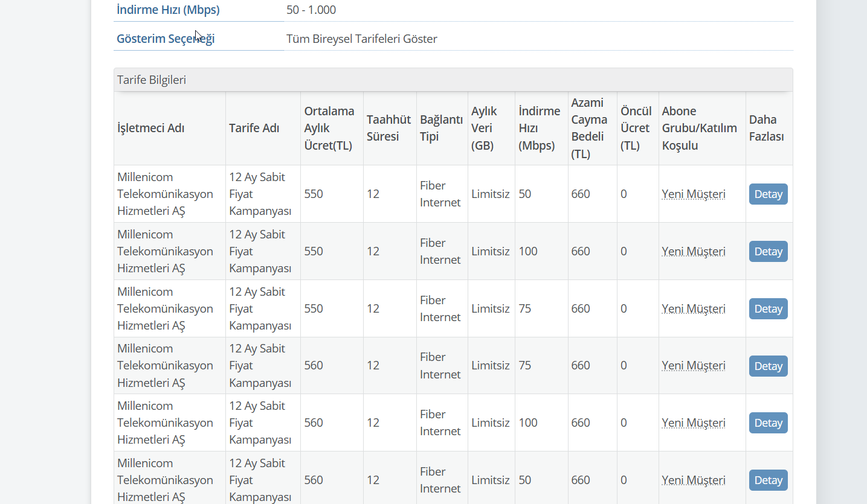The height and width of the screenshot is (504, 867).
Task: Click the 75 Mbps speed in the 560 TL row
Action: point(525,365)
